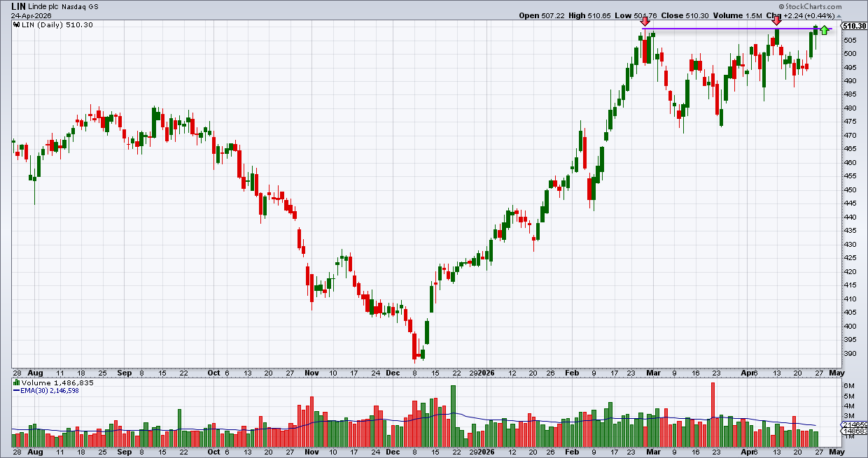868x458 pixels.
Task: Click the 390 price axis label
Action: pos(848,353)
